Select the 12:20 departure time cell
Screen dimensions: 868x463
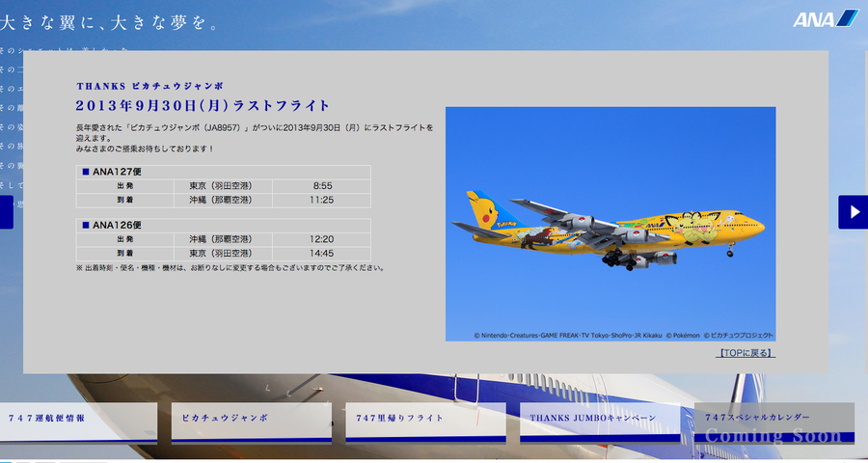click(x=321, y=239)
